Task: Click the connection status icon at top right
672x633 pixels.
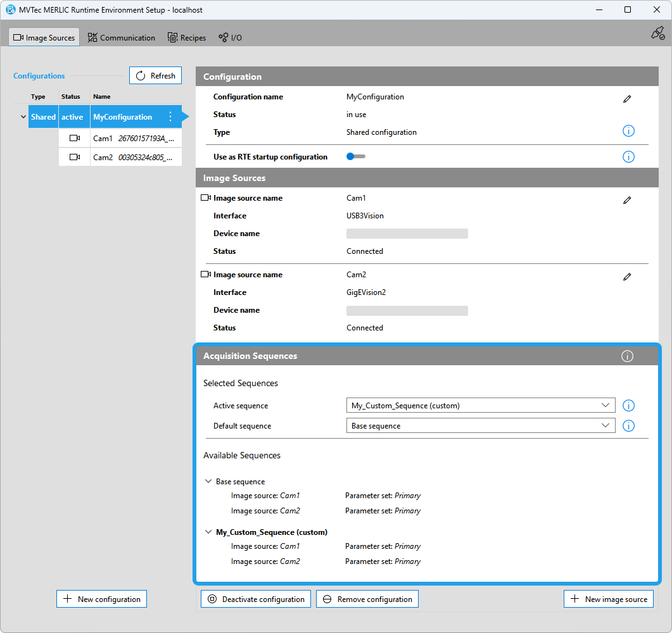Action: [657, 34]
